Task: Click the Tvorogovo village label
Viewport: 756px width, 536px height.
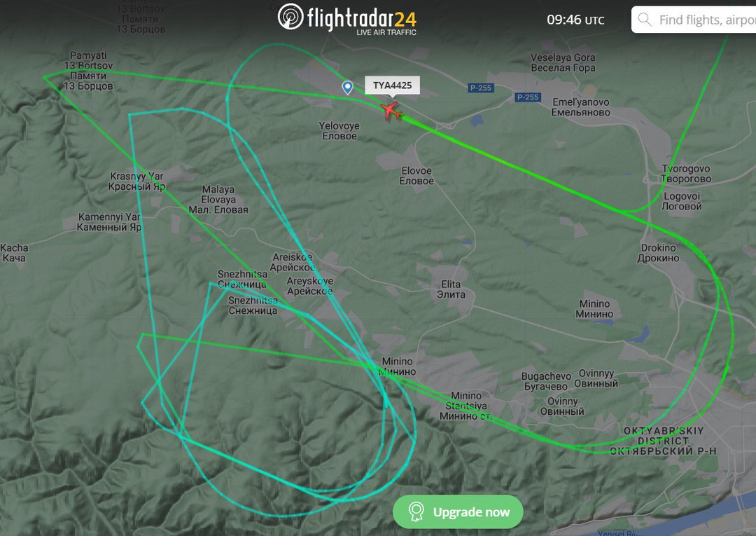Action: coord(685,174)
